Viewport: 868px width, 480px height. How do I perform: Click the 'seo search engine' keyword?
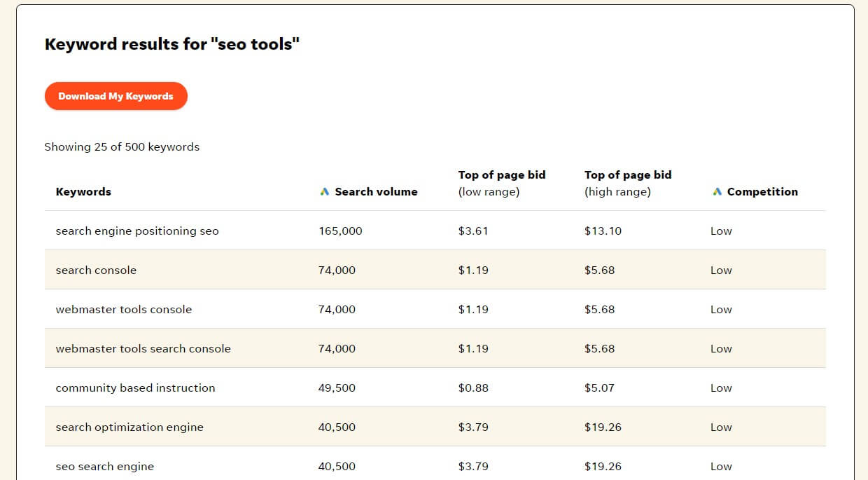pyautogui.click(x=104, y=466)
